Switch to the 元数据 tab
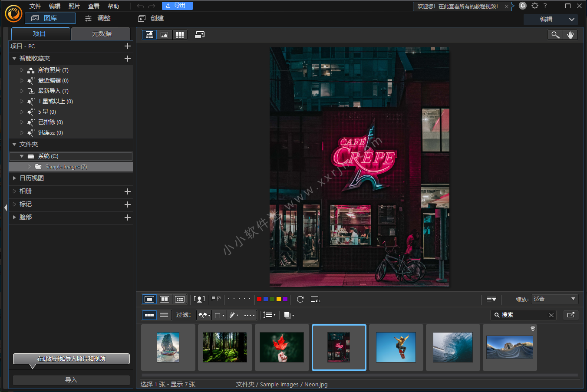 101,34
